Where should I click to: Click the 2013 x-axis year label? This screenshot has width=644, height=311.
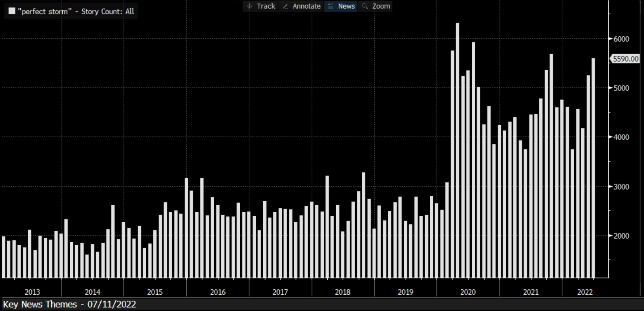click(32, 292)
